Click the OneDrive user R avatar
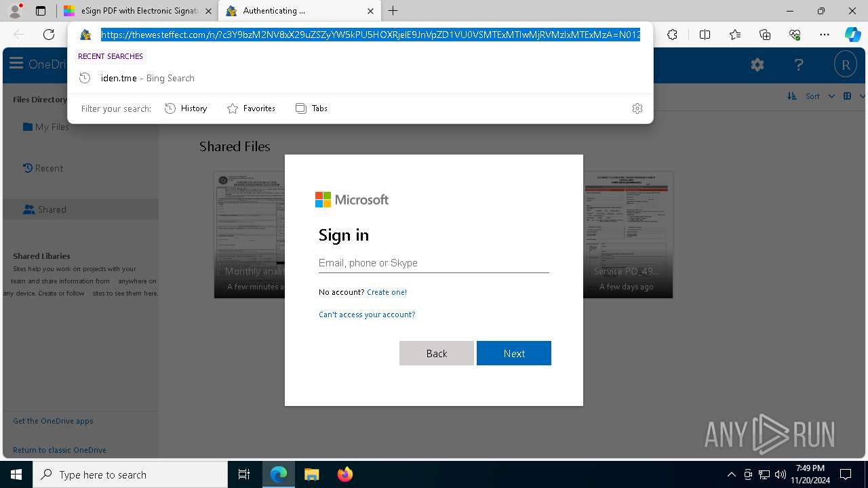 coord(846,64)
